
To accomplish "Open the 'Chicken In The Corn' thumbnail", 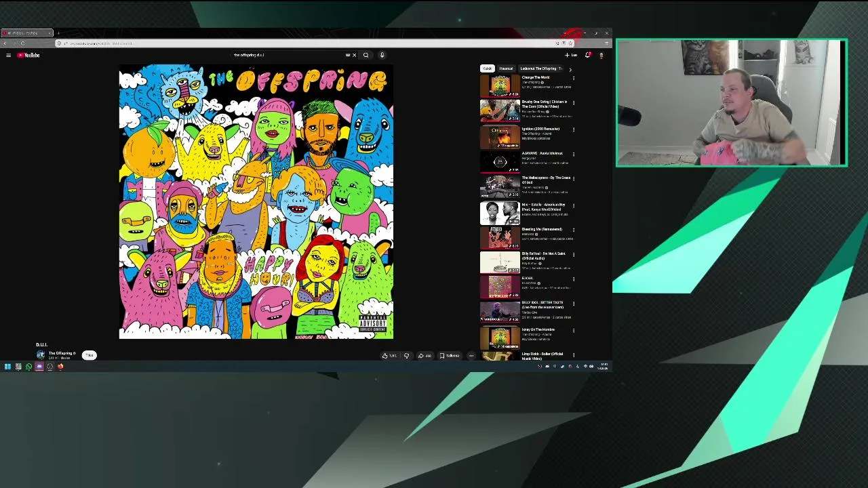I will (x=500, y=110).
